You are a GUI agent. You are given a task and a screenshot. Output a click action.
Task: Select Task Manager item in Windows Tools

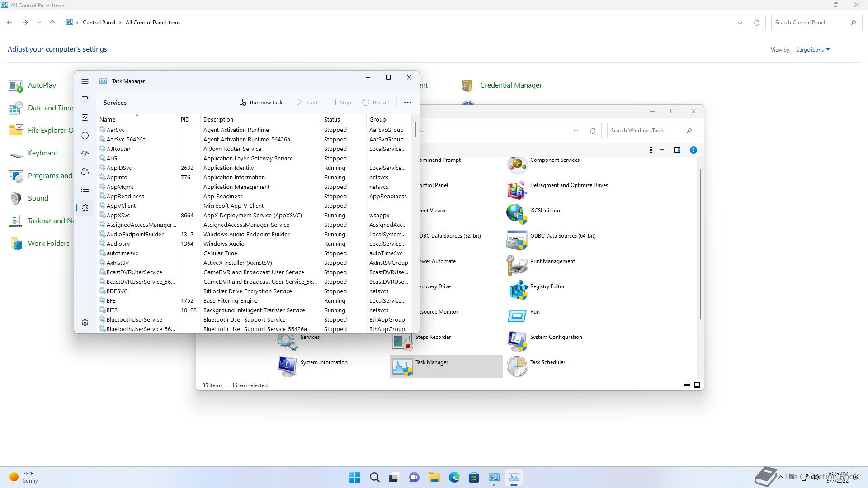click(x=446, y=366)
